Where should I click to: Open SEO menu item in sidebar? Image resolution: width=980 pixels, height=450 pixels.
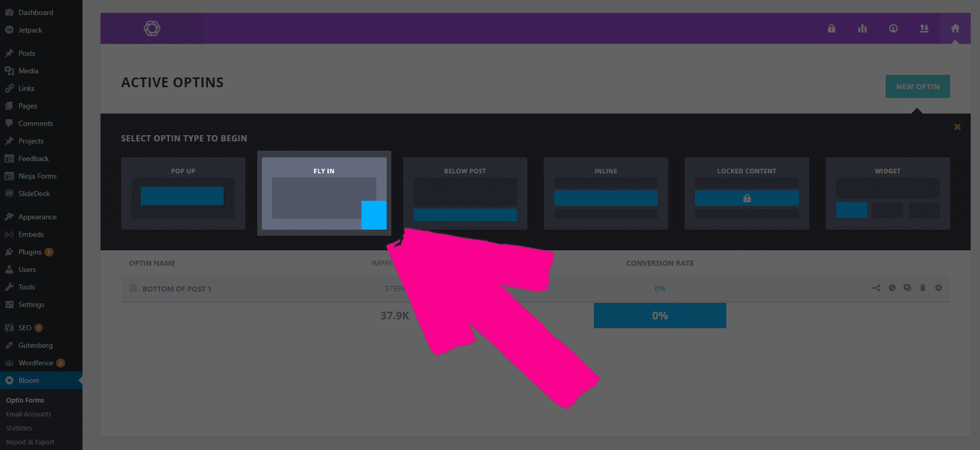pos(41,328)
